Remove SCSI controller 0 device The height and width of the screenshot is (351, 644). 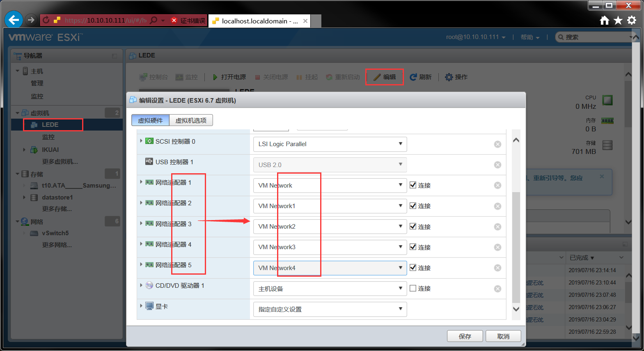[x=497, y=144]
